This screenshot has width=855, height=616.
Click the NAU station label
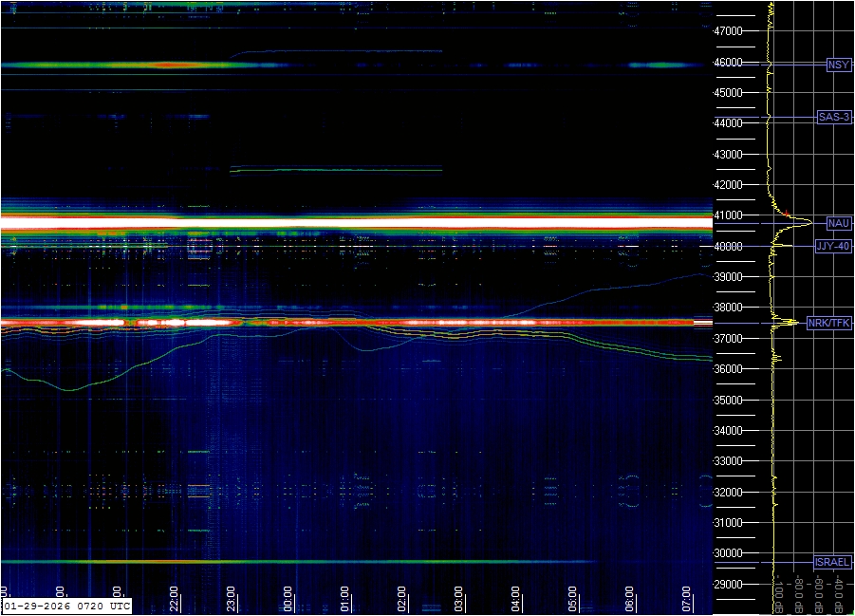coord(838,223)
